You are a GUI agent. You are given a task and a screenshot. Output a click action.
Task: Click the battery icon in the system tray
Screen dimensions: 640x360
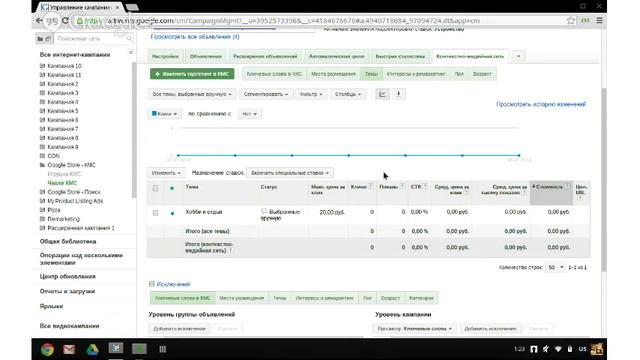570,349
